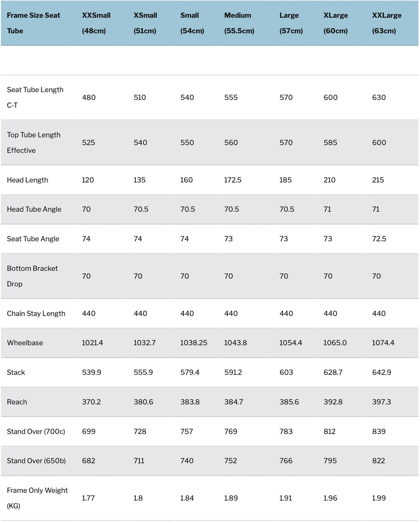
Task: Click the Seat Tube Length C-T row label
Action: click(35, 97)
